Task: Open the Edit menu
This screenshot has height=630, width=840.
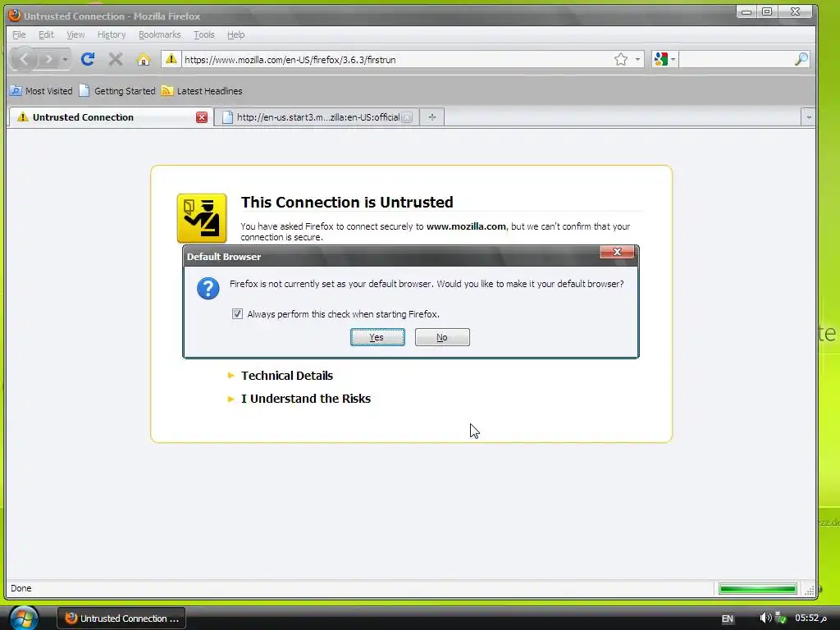Action: (x=46, y=34)
